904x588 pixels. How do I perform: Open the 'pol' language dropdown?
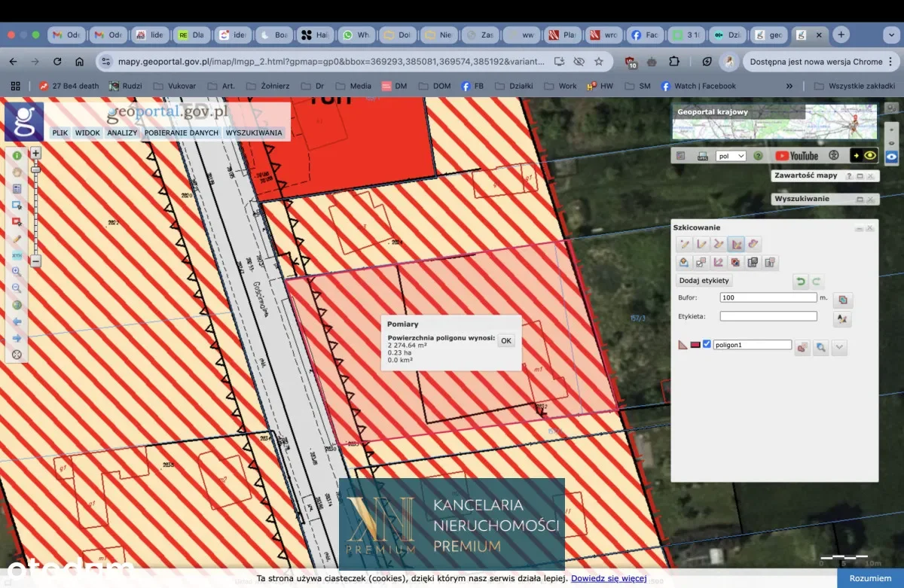(731, 156)
